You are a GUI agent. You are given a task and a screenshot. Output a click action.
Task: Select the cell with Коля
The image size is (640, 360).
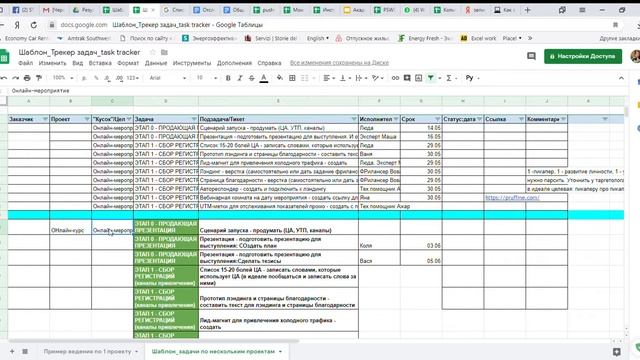(x=379, y=242)
